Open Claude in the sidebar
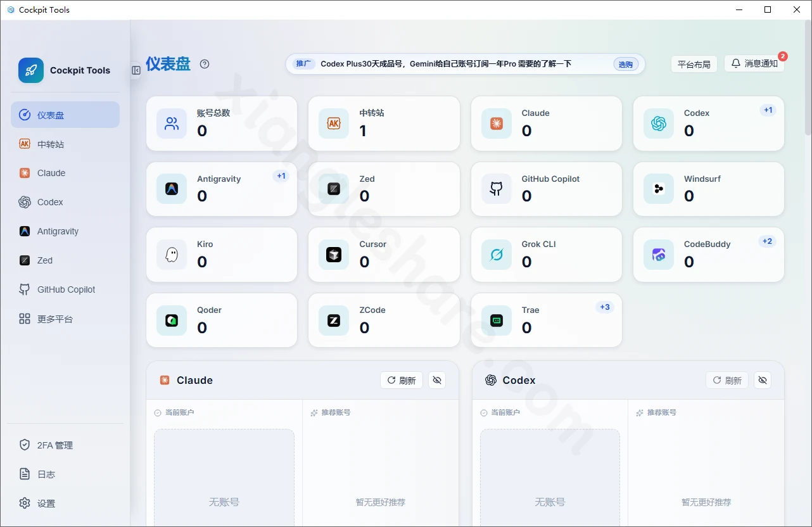Image resolution: width=812 pixels, height=527 pixels. click(x=65, y=173)
